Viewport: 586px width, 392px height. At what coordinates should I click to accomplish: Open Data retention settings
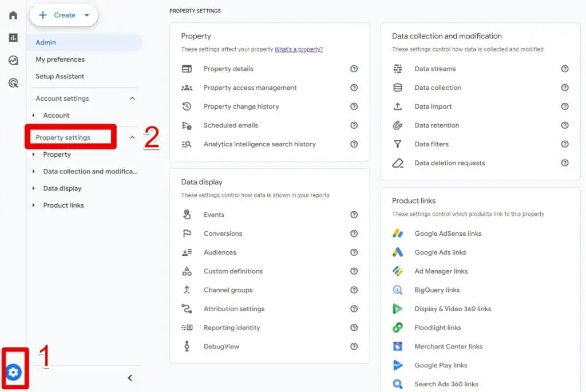(436, 125)
